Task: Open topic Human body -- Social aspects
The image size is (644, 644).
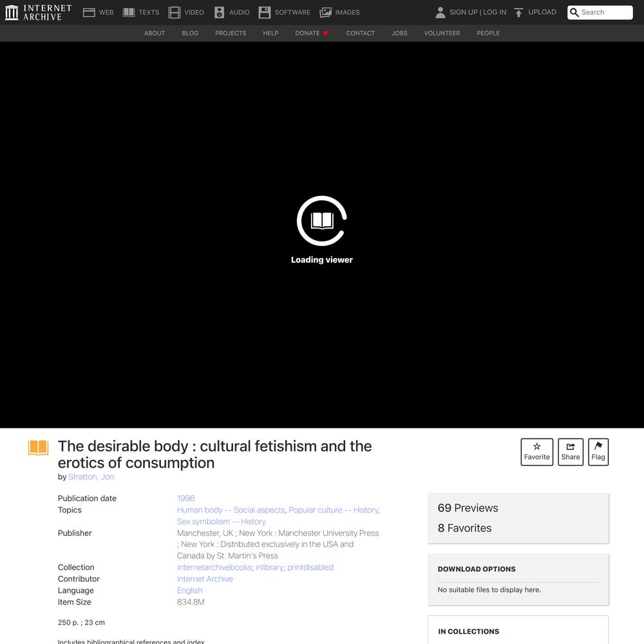Action: point(231,509)
